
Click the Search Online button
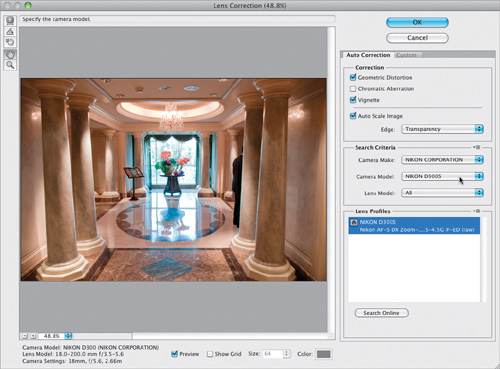point(381,313)
